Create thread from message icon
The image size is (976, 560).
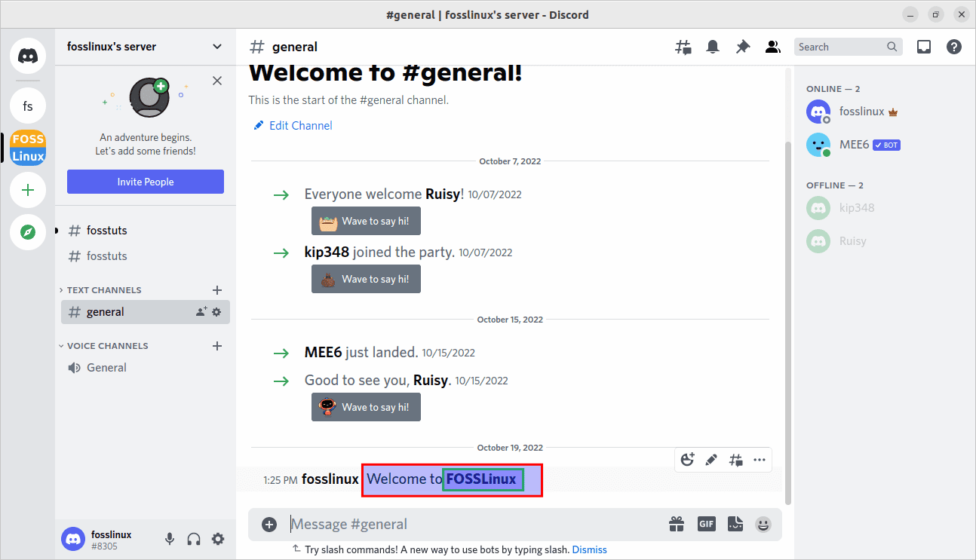click(735, 460)
